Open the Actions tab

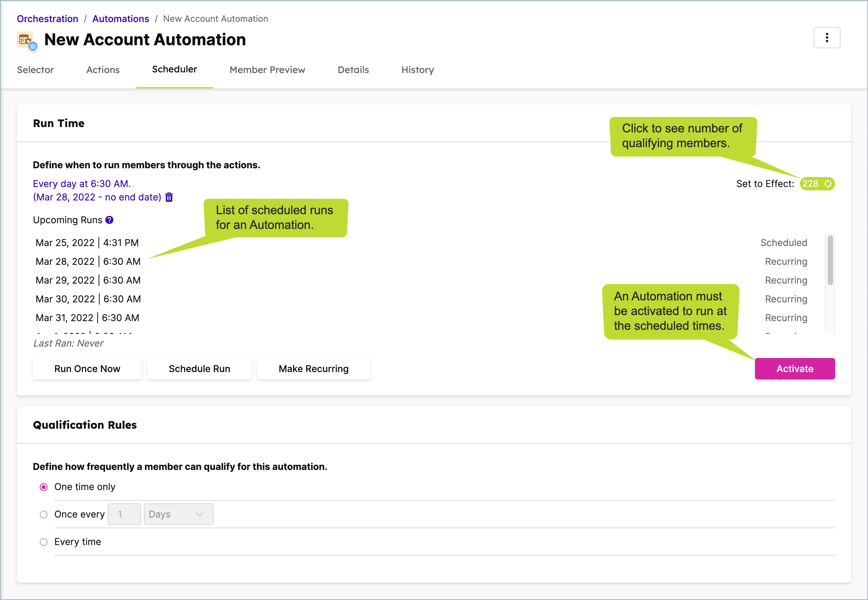tap(103, 70)
